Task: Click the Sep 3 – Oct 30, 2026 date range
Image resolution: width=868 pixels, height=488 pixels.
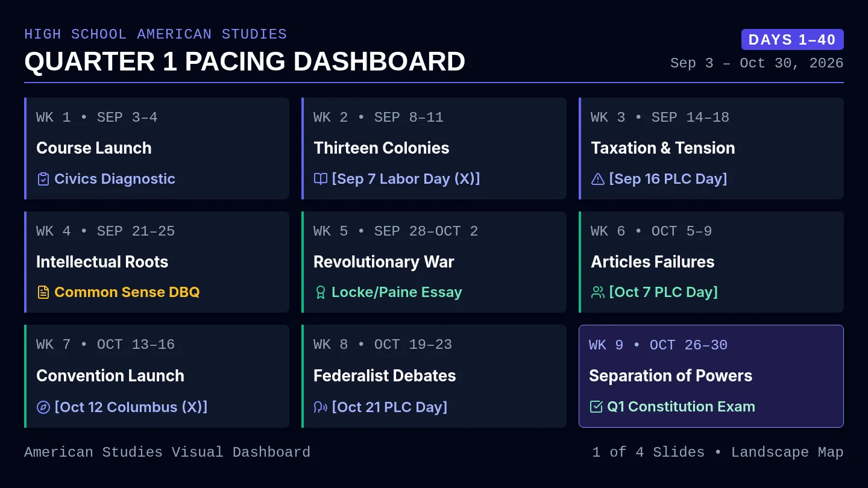Action: (x=757, y=63)
